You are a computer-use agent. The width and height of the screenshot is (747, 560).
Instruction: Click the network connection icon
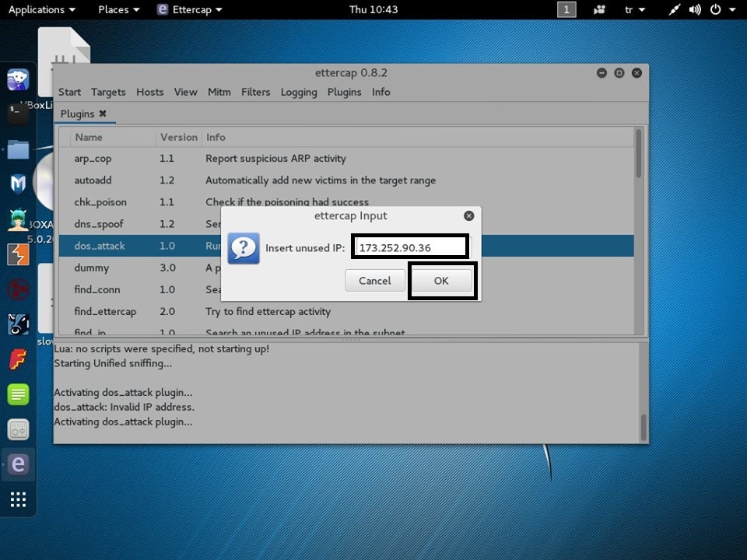674,9
